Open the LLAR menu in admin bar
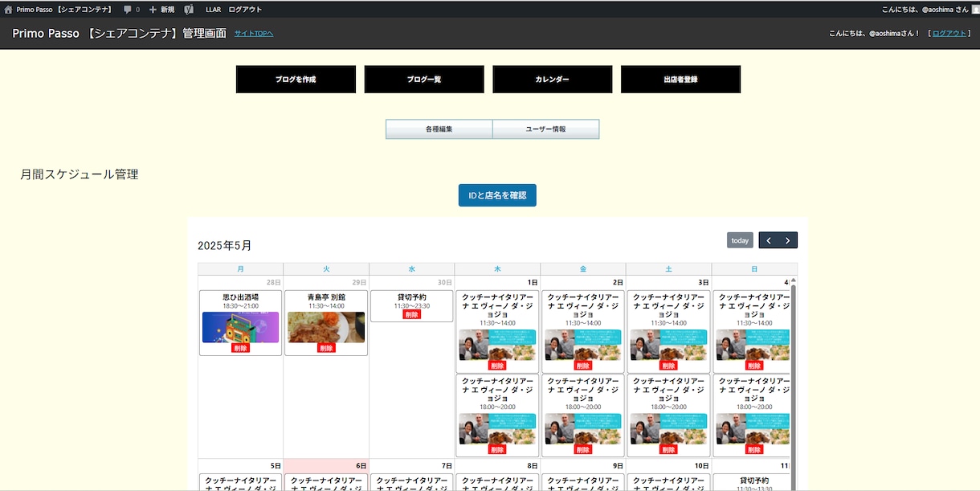The image size is (980, 491). pos(213,10)
